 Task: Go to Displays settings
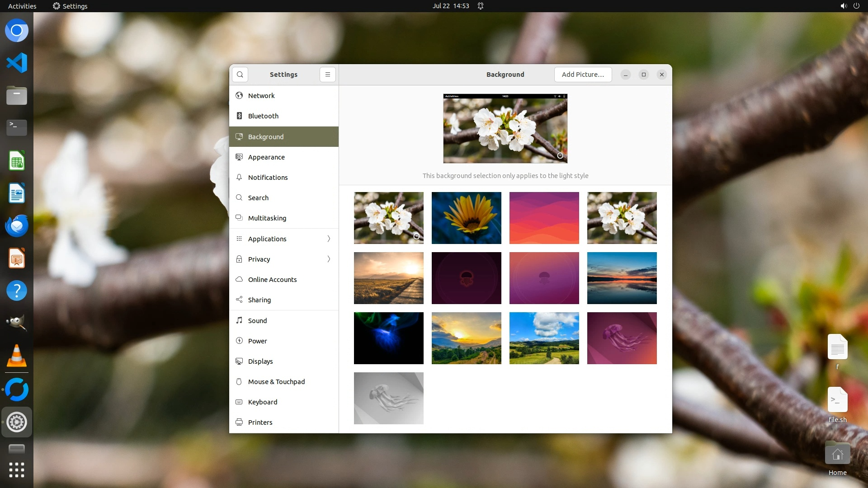(x=260, y=361)
